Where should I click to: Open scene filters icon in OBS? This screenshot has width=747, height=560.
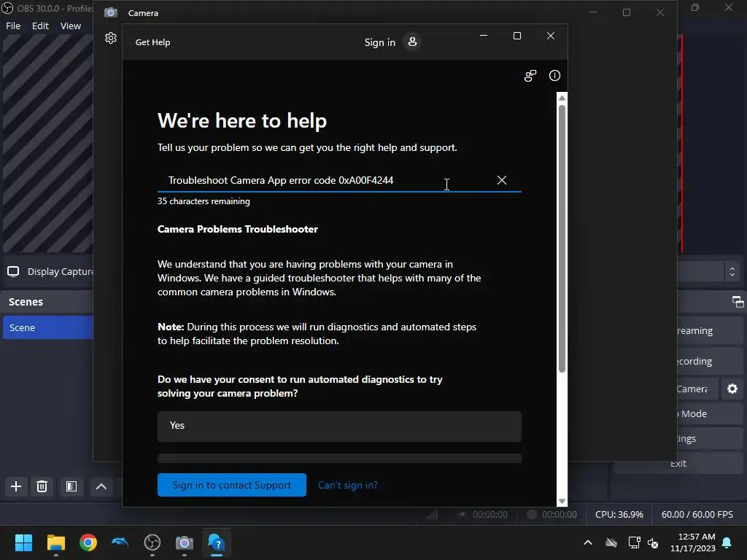tap(71, 486)
